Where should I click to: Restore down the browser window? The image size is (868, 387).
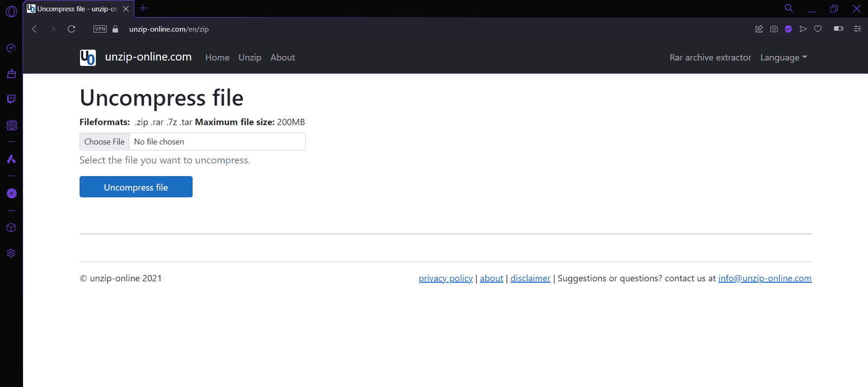(x=834, y=9)
